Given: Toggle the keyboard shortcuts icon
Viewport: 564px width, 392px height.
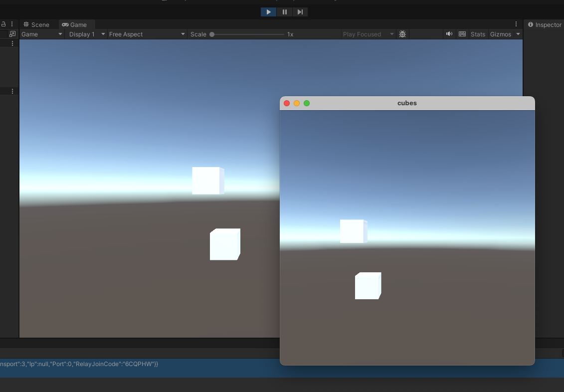Looking at the screenshot, I should tap(462, 34).
